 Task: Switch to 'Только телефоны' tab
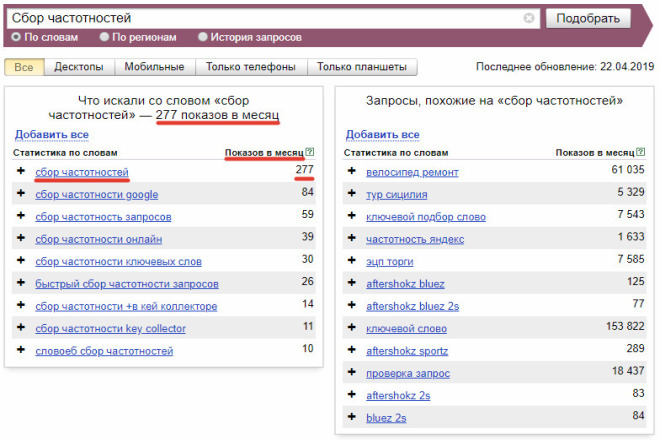250,68
